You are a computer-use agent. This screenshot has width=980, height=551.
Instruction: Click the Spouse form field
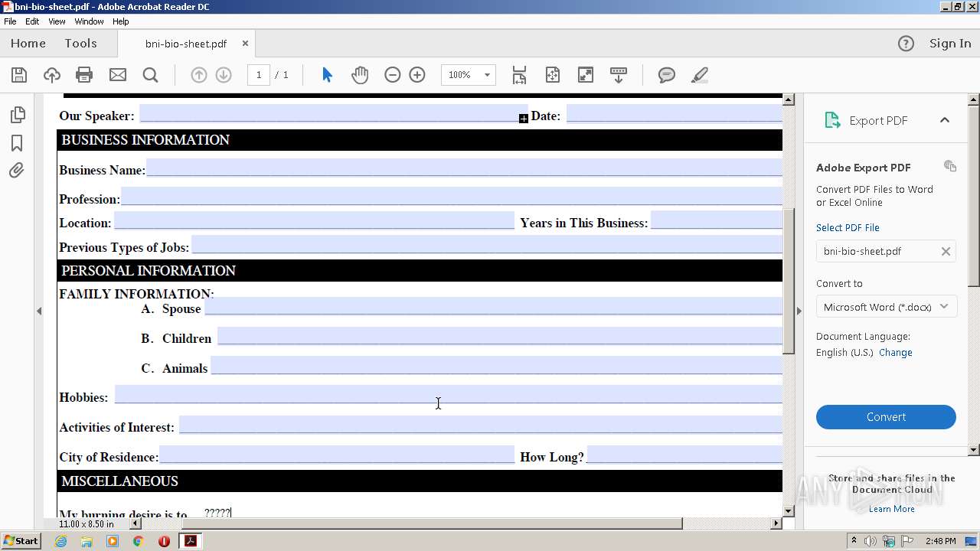pyautogui.click(x=494, y=306)
